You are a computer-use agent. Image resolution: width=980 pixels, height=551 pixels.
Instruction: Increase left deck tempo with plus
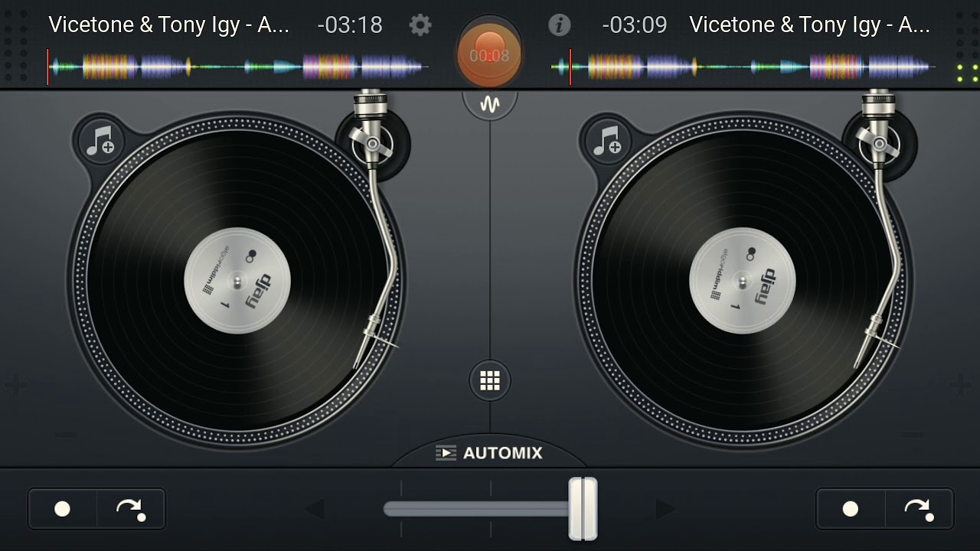16,384
